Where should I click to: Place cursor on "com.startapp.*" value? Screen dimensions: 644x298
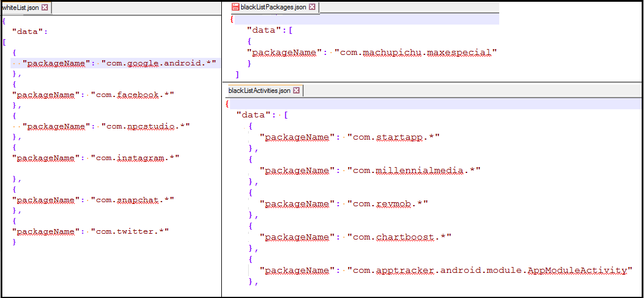pos(393,137)
